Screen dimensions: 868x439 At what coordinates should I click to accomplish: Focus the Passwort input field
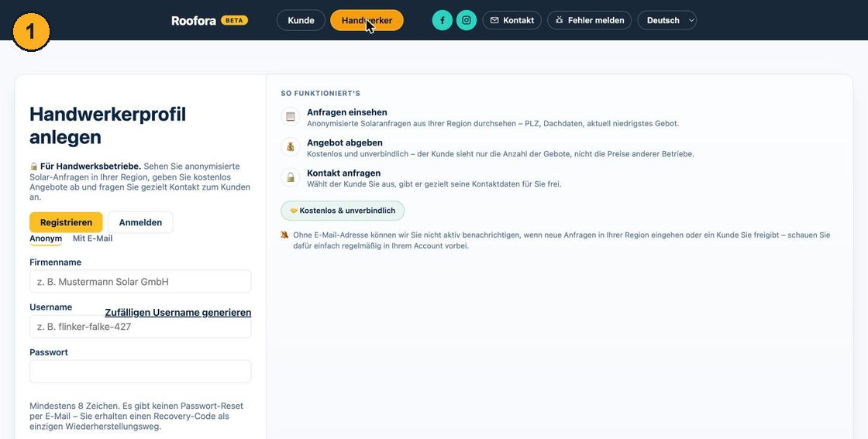point(140,372)
